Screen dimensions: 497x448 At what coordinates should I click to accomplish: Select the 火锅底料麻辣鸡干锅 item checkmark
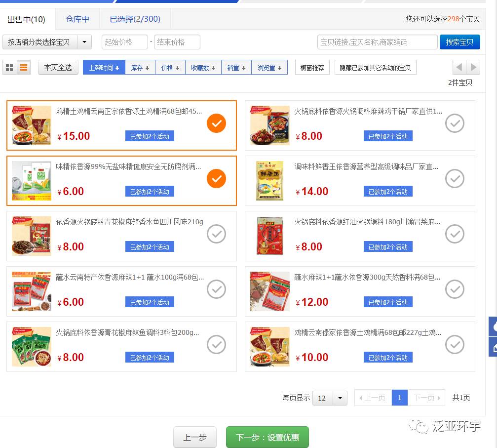[455, 123]
